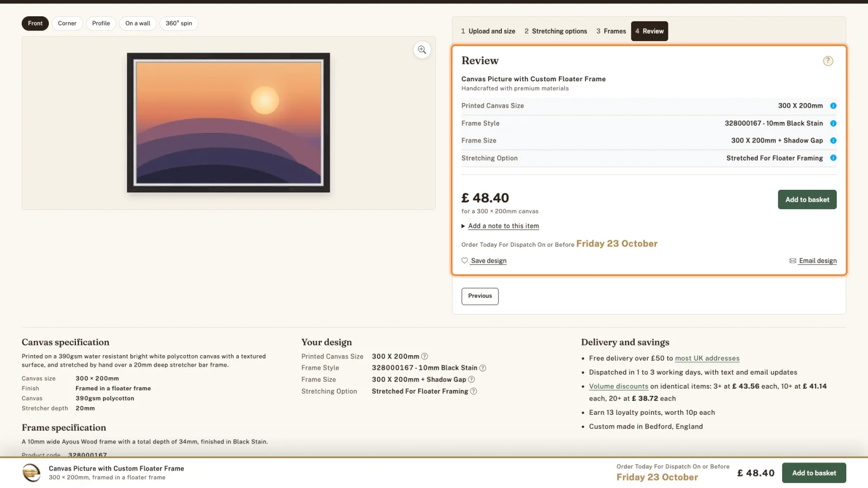Open the most UK addresses link
Viewport: 868px width, 488px height.
707,358
